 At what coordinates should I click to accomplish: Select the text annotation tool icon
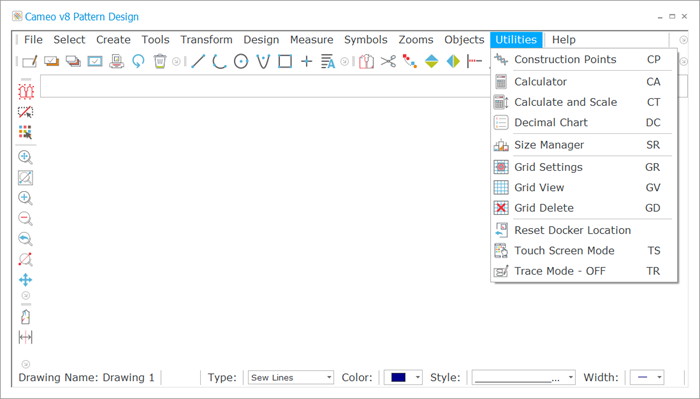click(328, 61)
